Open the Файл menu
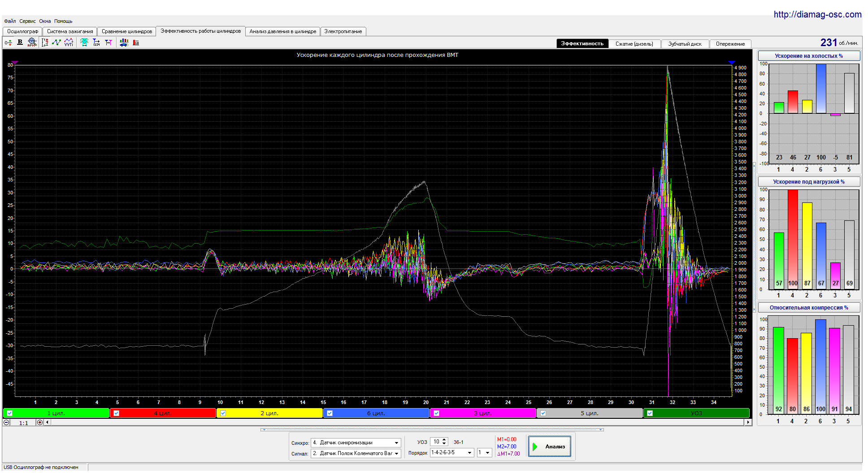This screenshot has width=868, height=473. (x=10, y=21)
